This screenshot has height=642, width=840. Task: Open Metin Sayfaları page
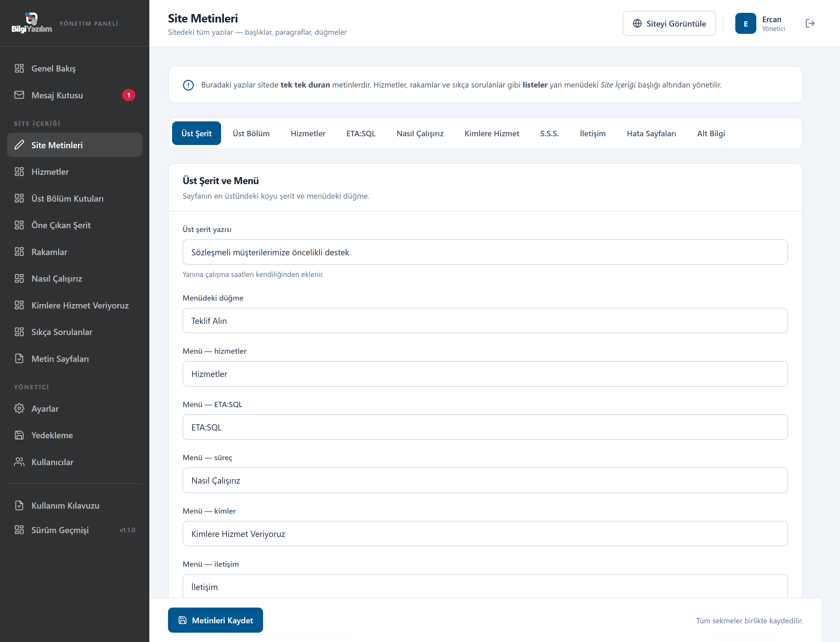tap(74, 359)
